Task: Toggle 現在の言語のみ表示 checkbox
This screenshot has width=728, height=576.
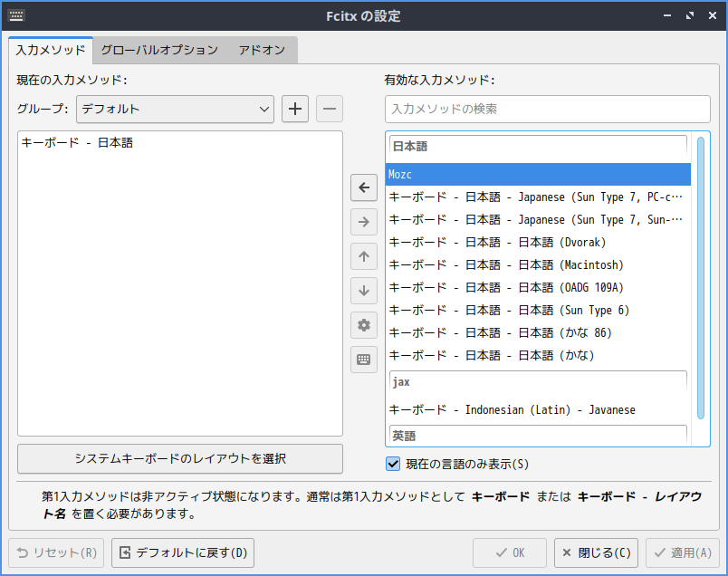Action: pos(393,464)
